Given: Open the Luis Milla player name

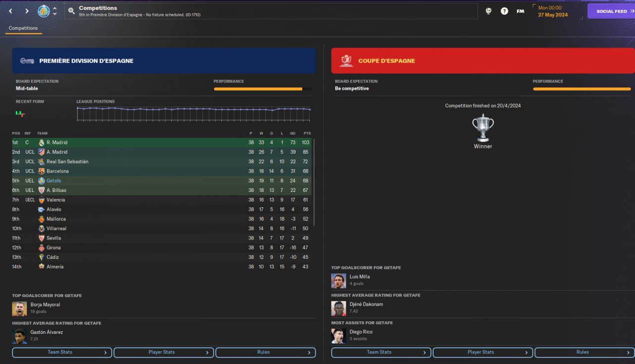Looking at the screenshot, I should click(x=360, y=277).
